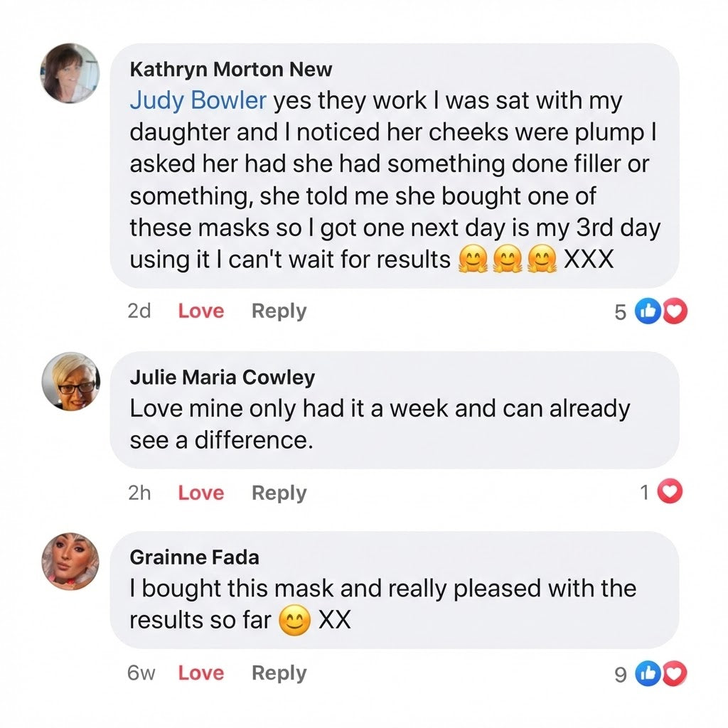The height and width of the screenshot is (728, 728).
Task: Reply to Grainne Fada's comment
Action: [x=279, y=673]
